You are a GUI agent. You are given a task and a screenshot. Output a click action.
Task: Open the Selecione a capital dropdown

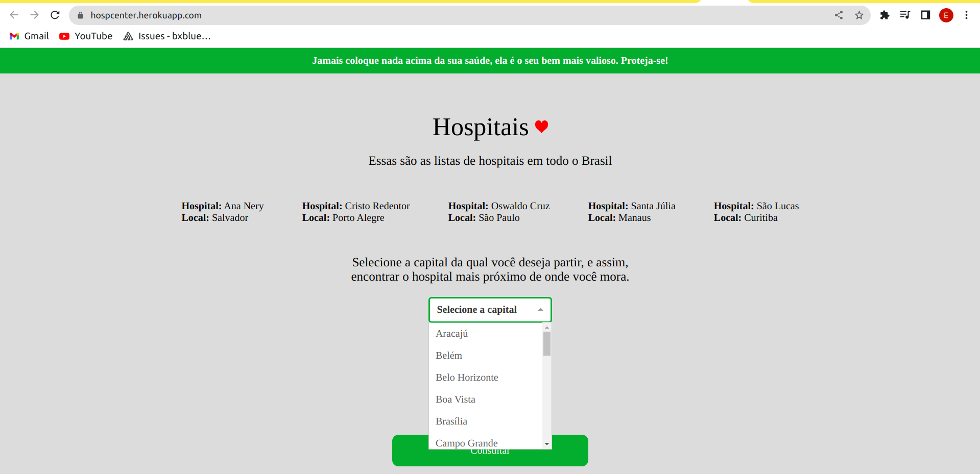tap(489, 310)
